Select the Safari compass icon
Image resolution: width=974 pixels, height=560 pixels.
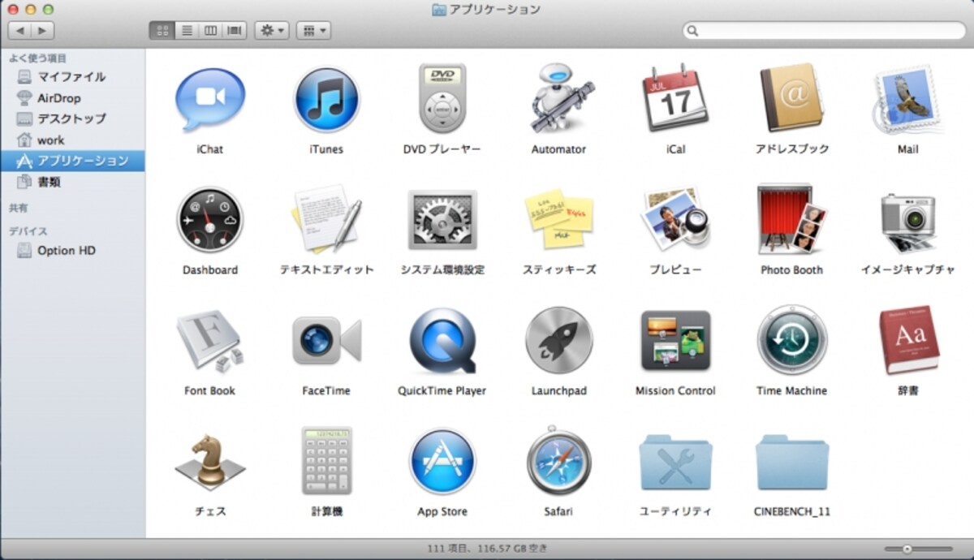pos(558,460)
